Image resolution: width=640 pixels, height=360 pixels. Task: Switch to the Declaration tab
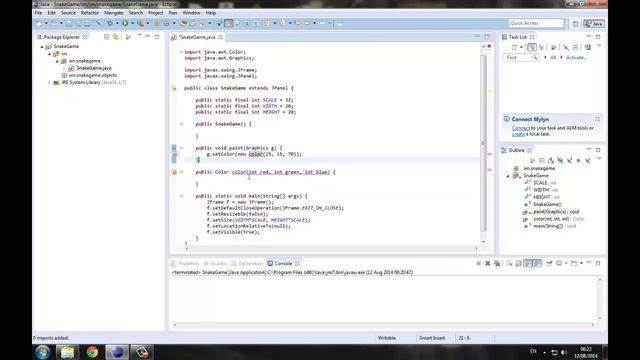point(247,264)
